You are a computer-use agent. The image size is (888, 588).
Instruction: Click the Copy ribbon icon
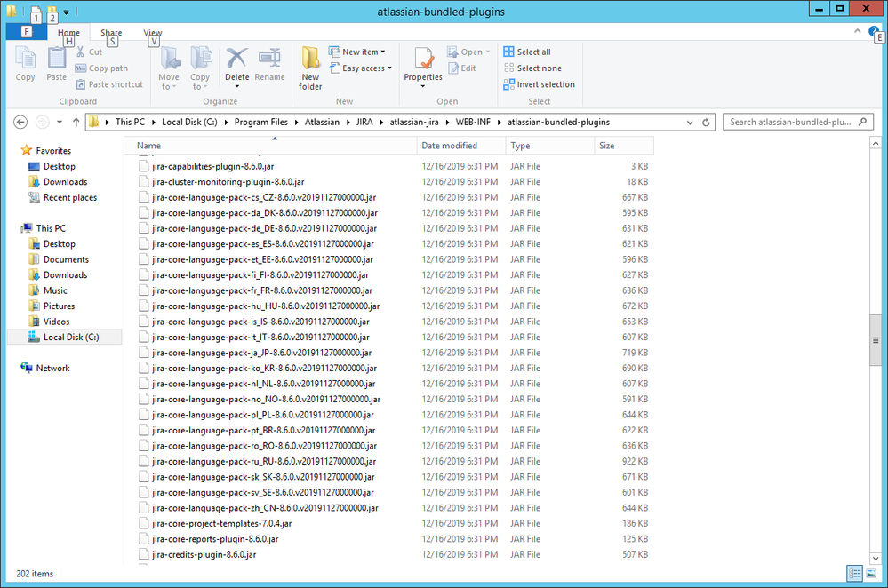pos(25,64)
